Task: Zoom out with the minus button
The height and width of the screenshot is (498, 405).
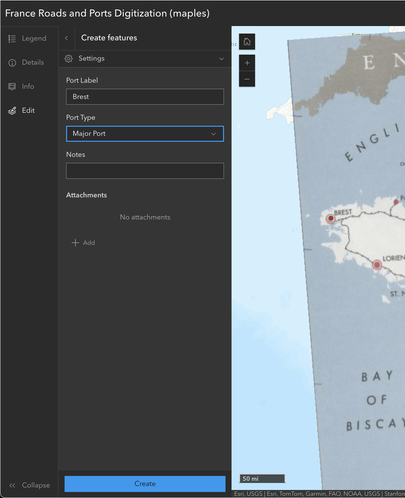Action: tap(247, 79)
